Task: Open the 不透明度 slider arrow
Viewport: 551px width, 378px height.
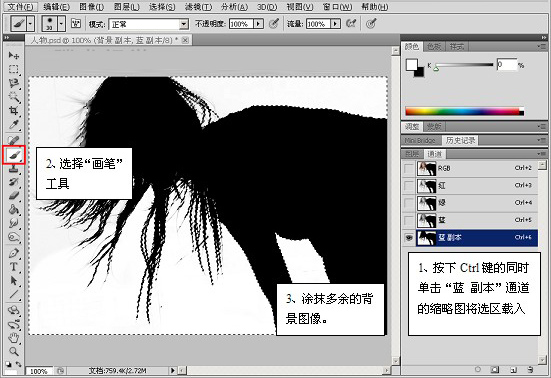Action: click(x=259, y=24)
